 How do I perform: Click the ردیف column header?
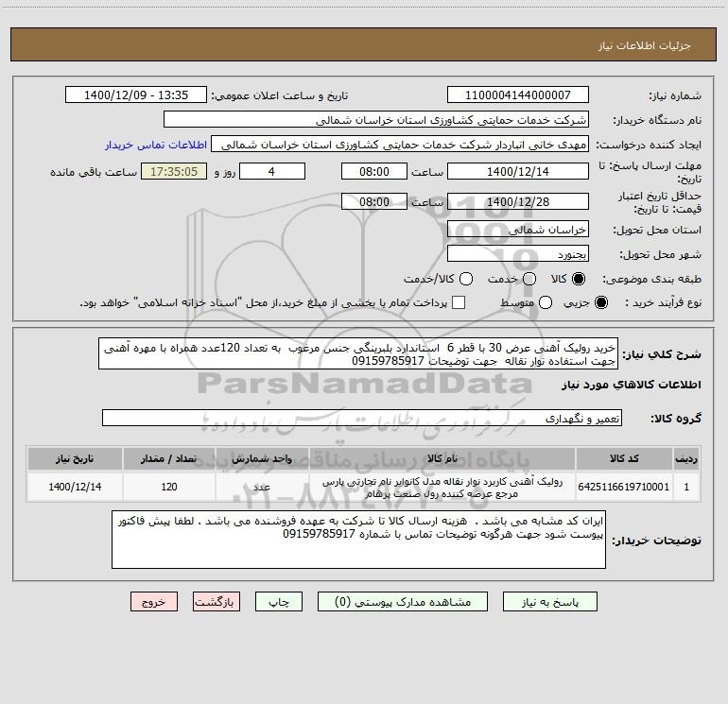(x=686, y=459)
